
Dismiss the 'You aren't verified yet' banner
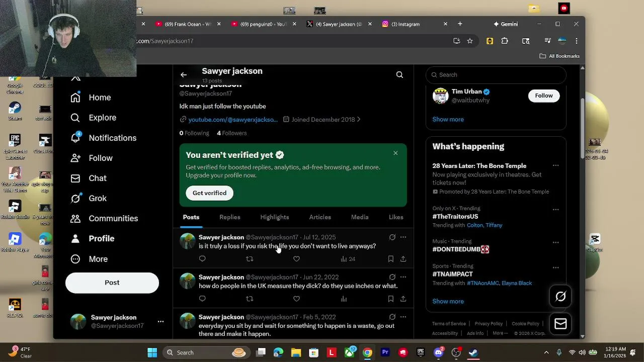(395, 153)
